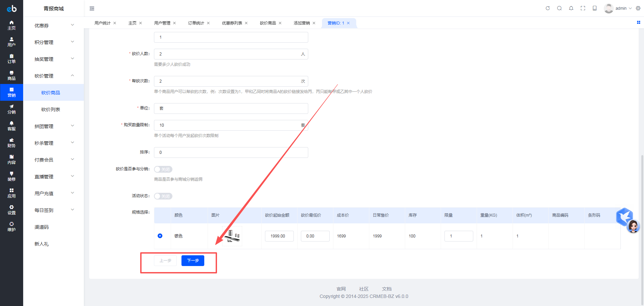644x306 pixels.
Task: Click the product image thumbnail in 银色 row
Action: [x=232, y=236]
